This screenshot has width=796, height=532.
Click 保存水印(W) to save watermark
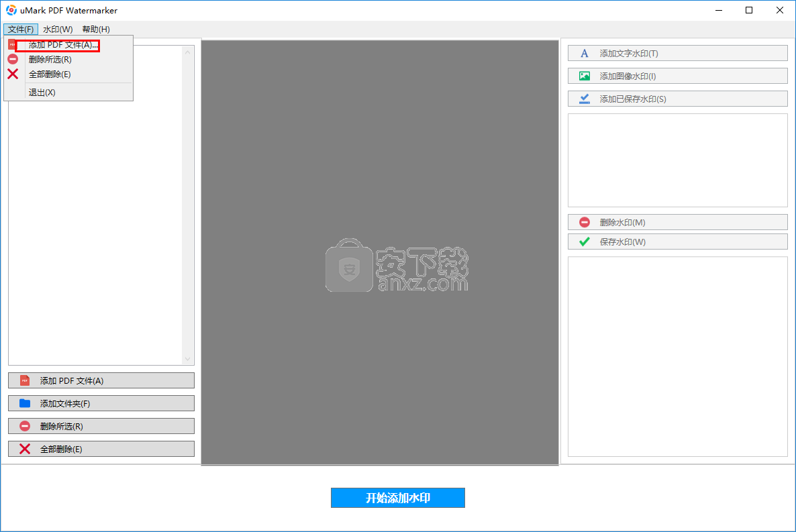point(678,242)
